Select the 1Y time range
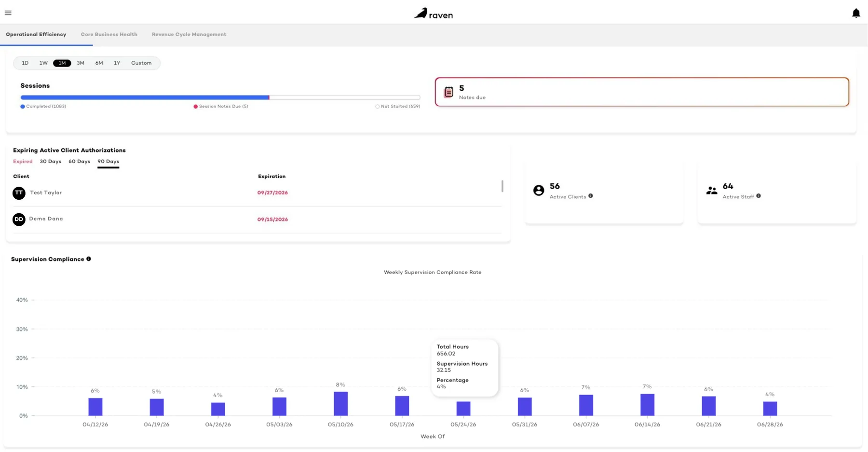The image size is (868, 452). tap(117, 63)
